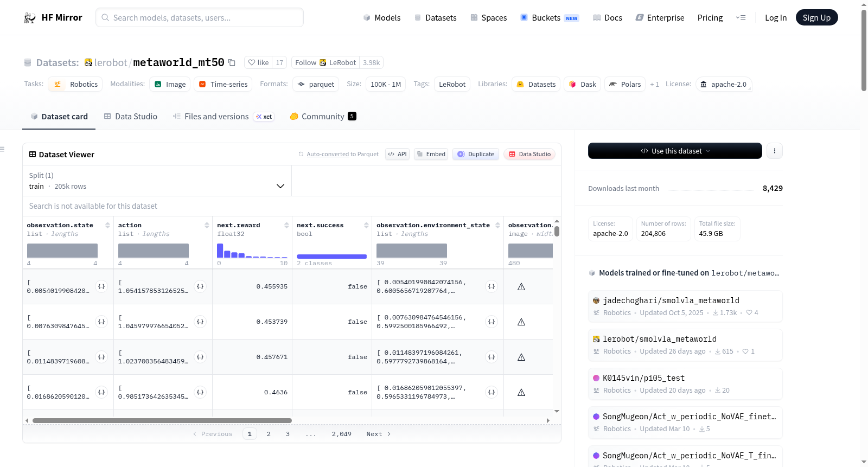The width and height of the screenshot is (868, 467).
Task: Click the Robotics task tag
Action: click(x=75, y=84)
